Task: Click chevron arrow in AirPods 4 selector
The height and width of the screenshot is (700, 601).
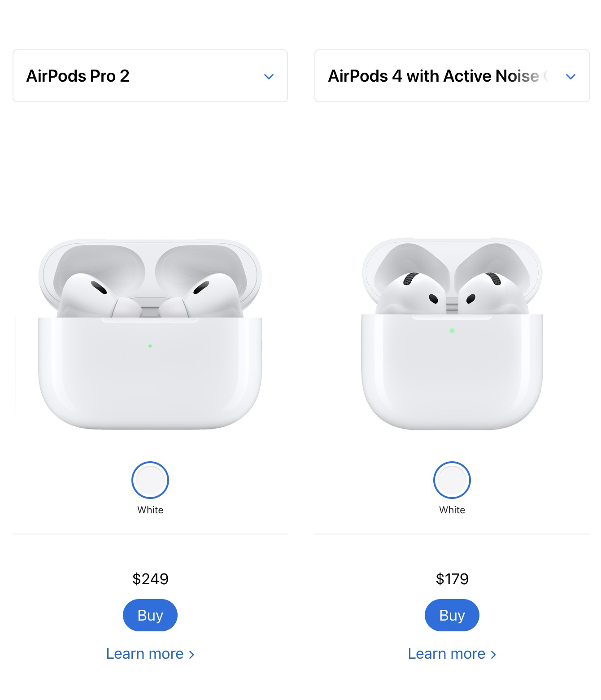Action: [571, 77]
